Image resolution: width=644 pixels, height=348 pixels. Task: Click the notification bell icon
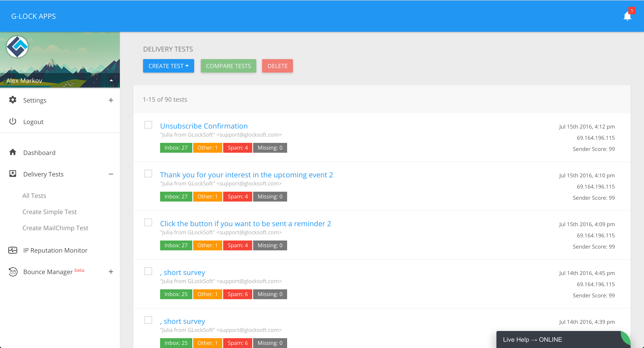[627, 17]
